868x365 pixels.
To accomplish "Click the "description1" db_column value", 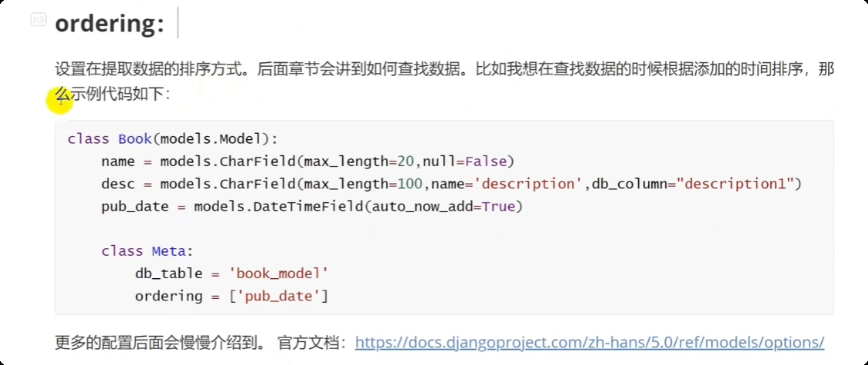I will pos(735,184).
